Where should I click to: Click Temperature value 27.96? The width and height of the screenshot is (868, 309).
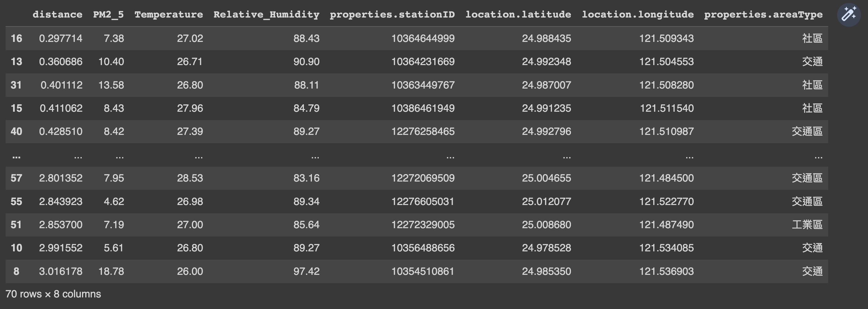[x=190, y=108]
